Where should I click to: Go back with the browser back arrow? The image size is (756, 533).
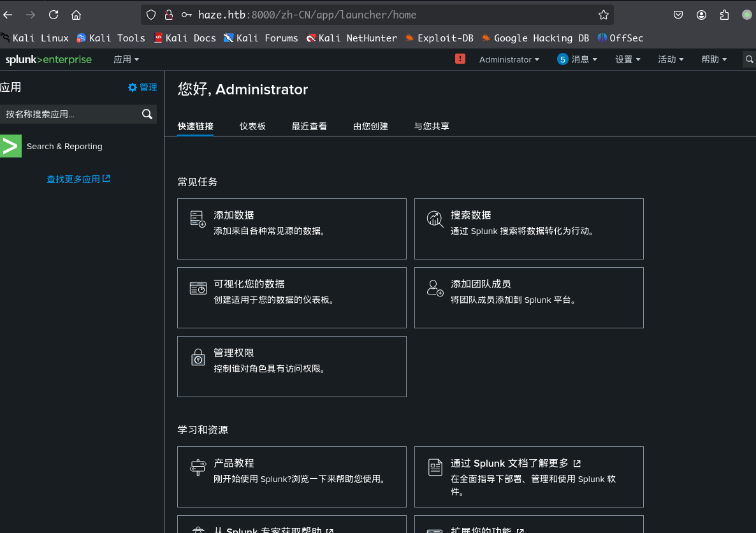8,15
